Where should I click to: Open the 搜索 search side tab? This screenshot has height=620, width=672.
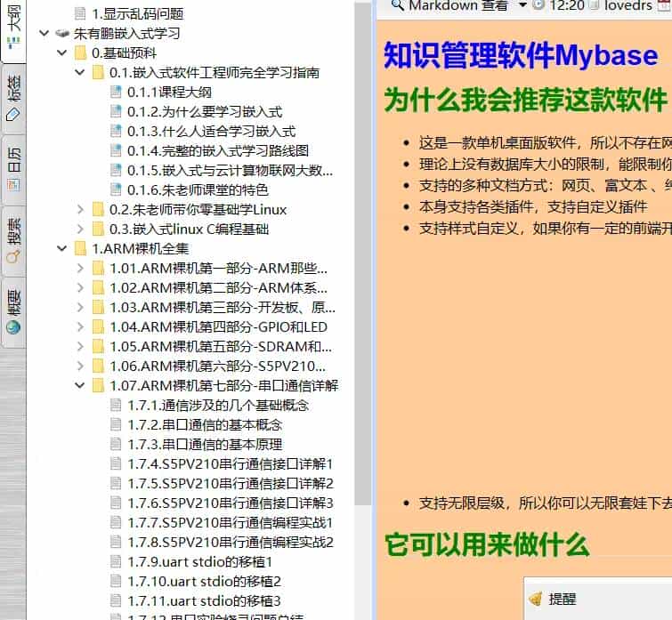(x=13, y=241)
